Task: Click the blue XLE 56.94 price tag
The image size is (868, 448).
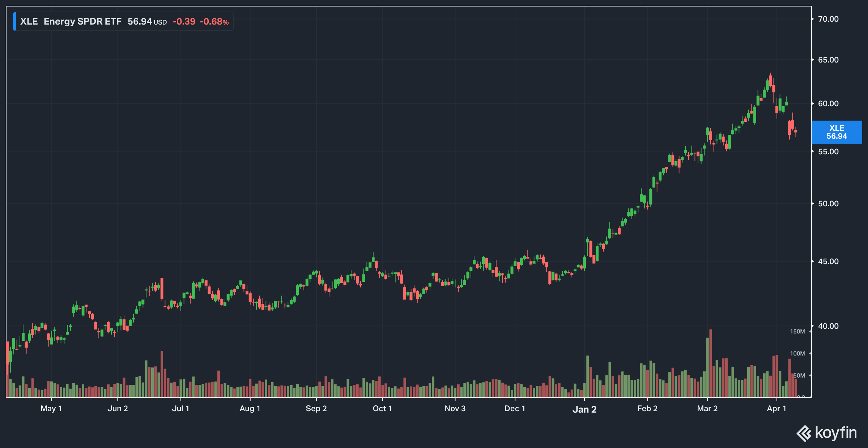Action: [837, 132]
